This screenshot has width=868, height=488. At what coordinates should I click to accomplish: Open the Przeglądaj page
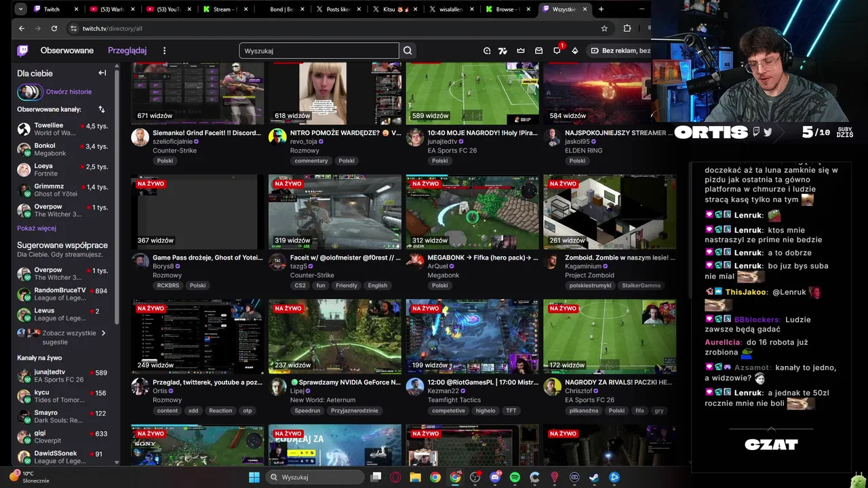pyautogui.click(x=127, y=51)
